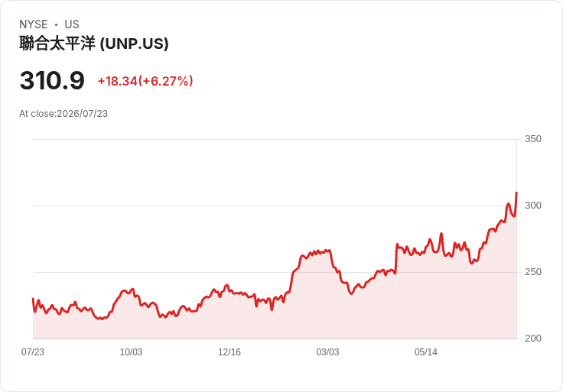563x392 pixels.
Task: Click the At close date text
Action: [63, 114]
